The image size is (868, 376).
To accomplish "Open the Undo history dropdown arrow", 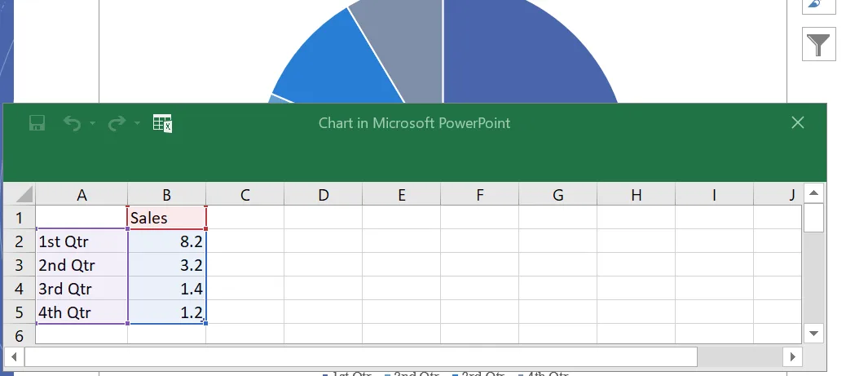I will point(92,123).
